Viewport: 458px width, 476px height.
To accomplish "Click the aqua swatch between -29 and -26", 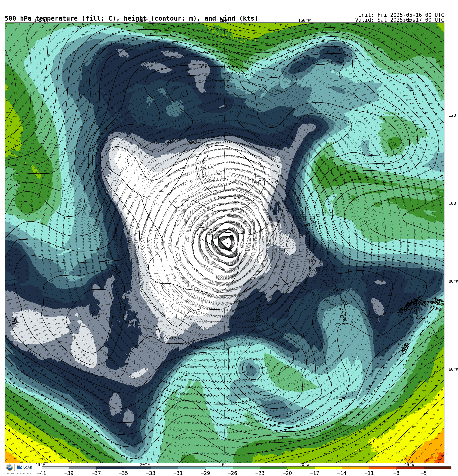I will pos(219,468).
